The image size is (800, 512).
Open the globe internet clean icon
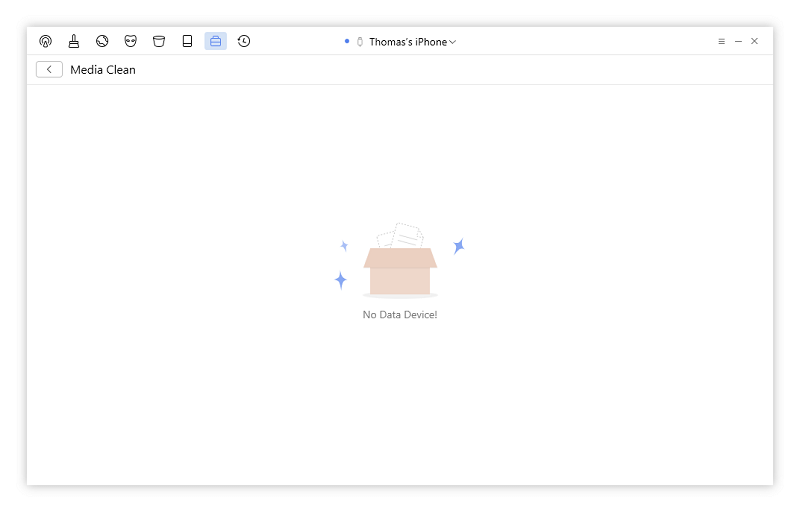pos(102,41)
